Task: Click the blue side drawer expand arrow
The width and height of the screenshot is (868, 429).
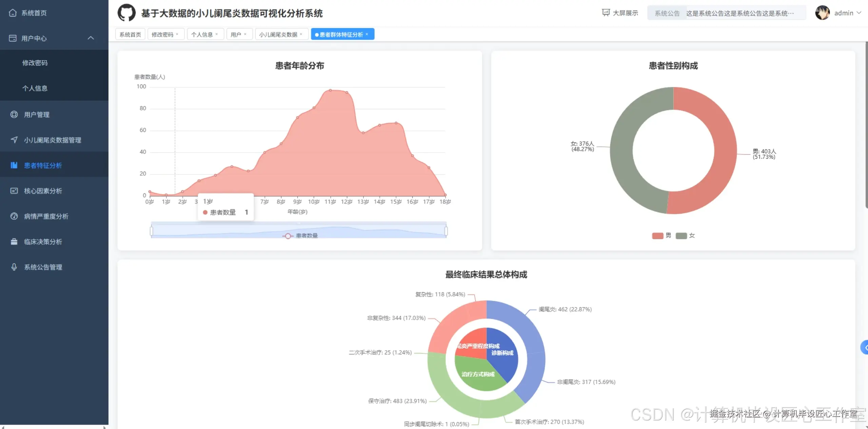Action: pyautogui.click(x=865, y=347)
